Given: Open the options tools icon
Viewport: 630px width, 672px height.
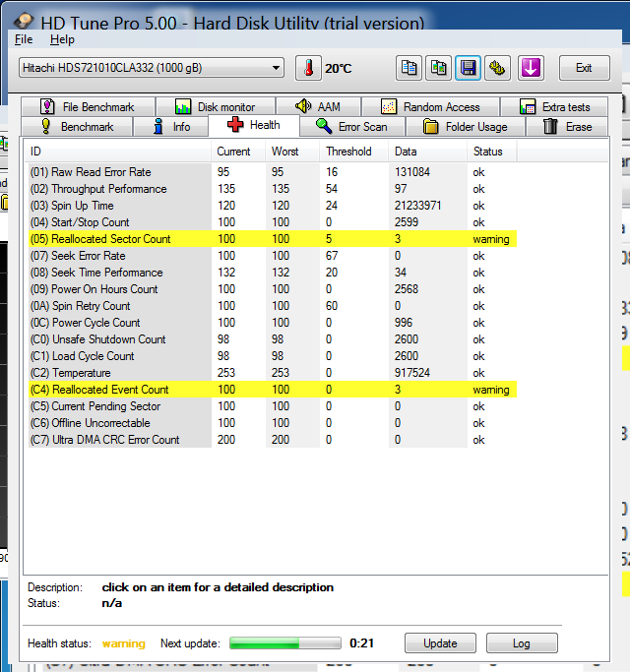Looking at the screenshot, I should [497, 68].
